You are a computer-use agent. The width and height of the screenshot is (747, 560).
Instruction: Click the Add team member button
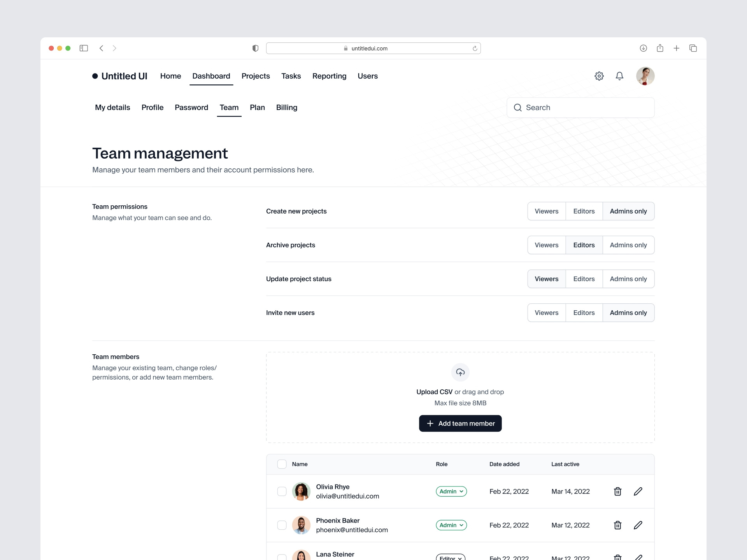460,423
